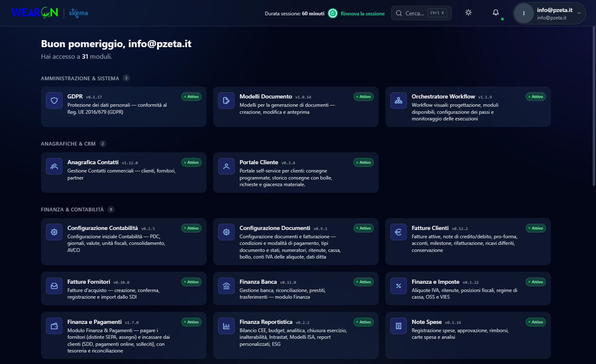Open the Finanza Banca bank icon
The width and height of the screenshot is (596, 364).
coord(226,286)
